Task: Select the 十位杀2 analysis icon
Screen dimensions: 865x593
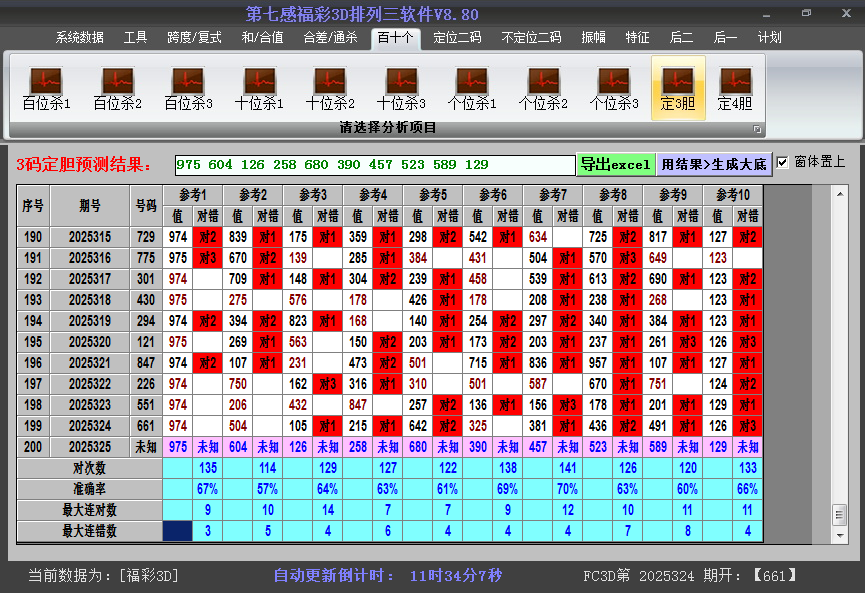Action: click(x=330, y=88)
